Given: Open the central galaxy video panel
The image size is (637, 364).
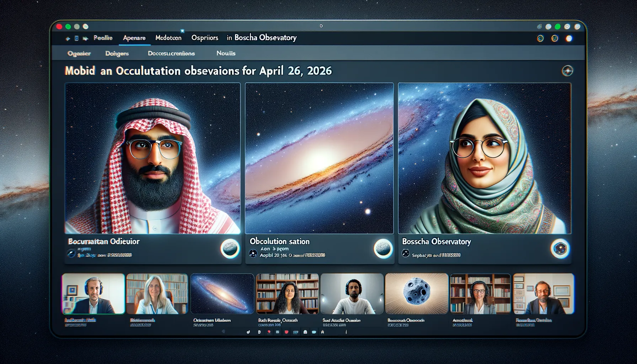Looking at the screenshot, I should click(x=319, y=158).
